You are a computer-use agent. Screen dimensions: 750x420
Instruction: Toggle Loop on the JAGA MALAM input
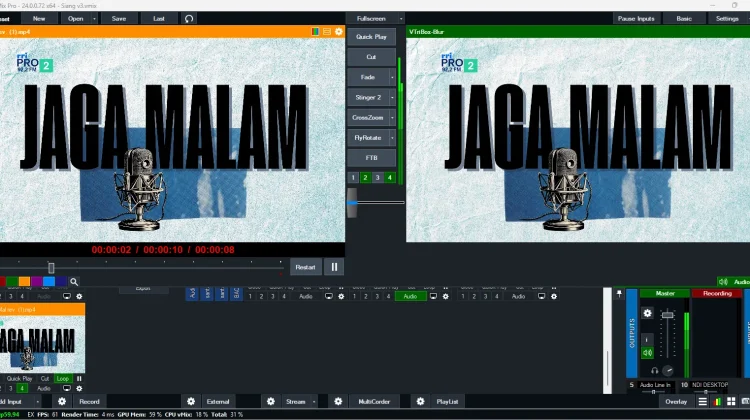click(63, 378)
